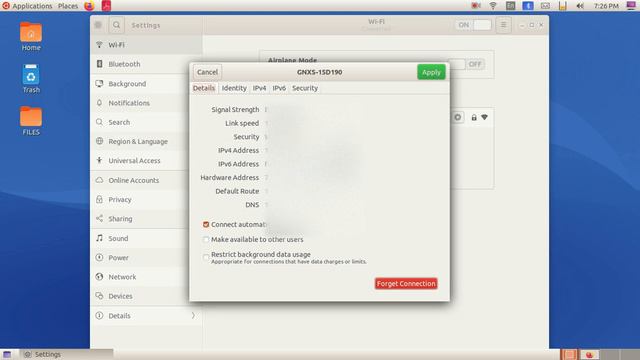Click the search icon in Settings header

pos(116,25)
